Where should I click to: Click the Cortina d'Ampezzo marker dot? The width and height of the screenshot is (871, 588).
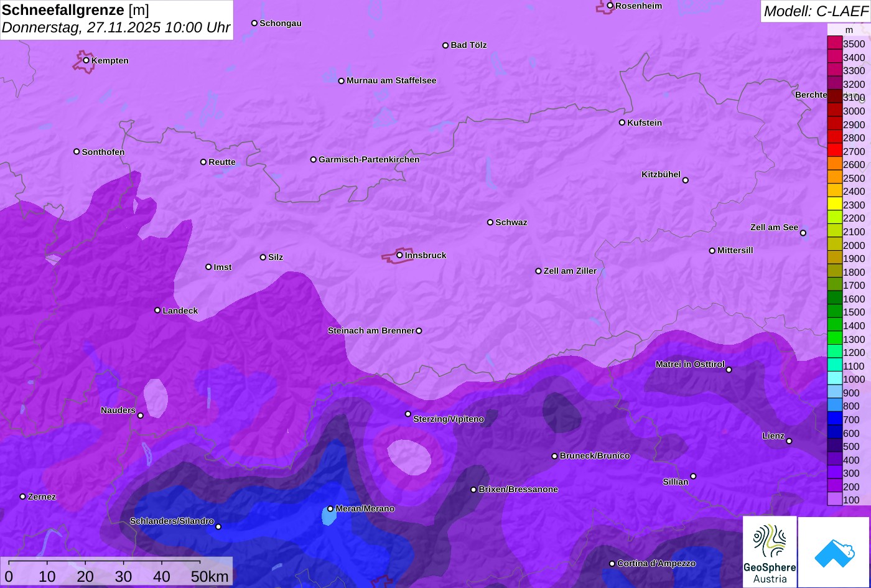pyautogui.click(x=612, y=564)
